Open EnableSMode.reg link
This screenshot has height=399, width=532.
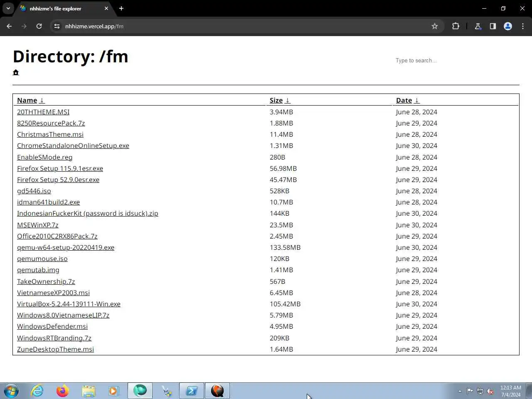(44, 157)
